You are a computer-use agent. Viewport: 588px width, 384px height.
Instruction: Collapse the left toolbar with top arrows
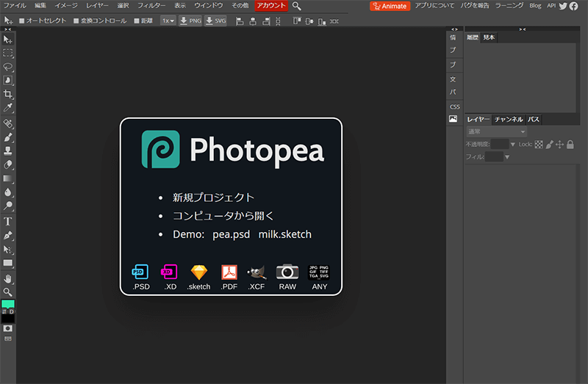pos(7,29)
